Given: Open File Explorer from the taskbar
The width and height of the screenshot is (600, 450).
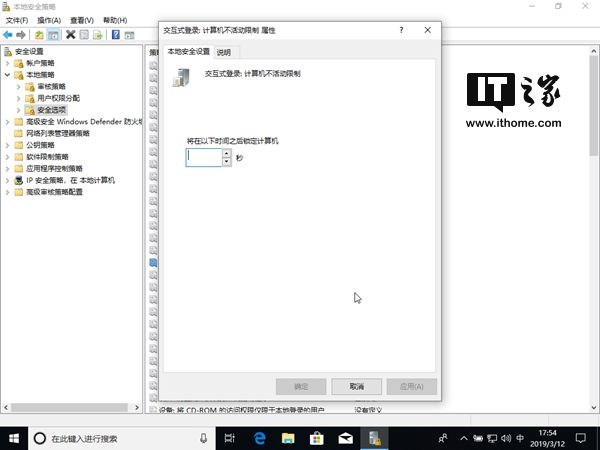Looking at the screenshot, I should click(x=288, y=438).
